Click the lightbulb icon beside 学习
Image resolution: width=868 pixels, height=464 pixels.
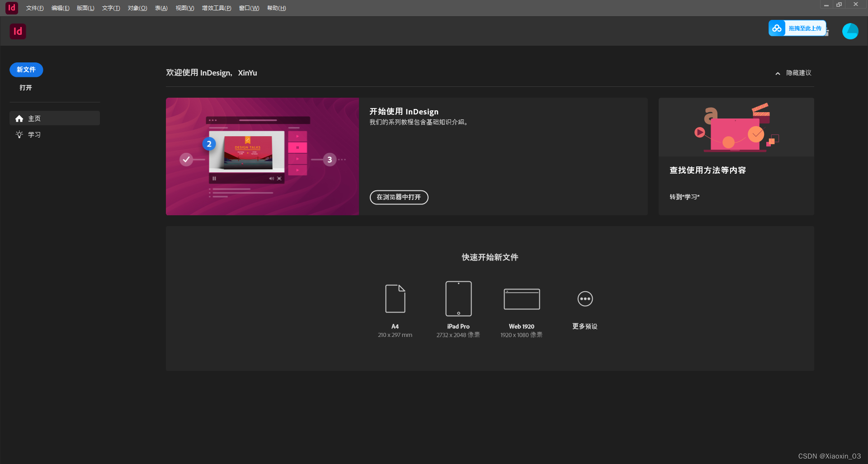(x=19, y=134)
